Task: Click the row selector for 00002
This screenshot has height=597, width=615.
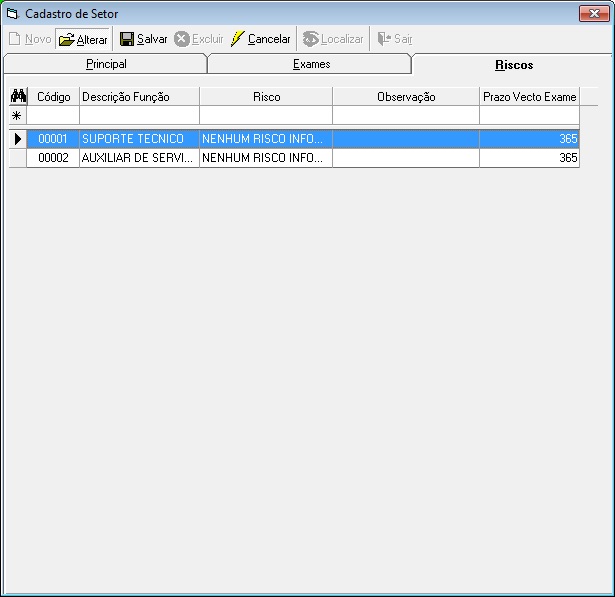Action: (x=18, y=158)
